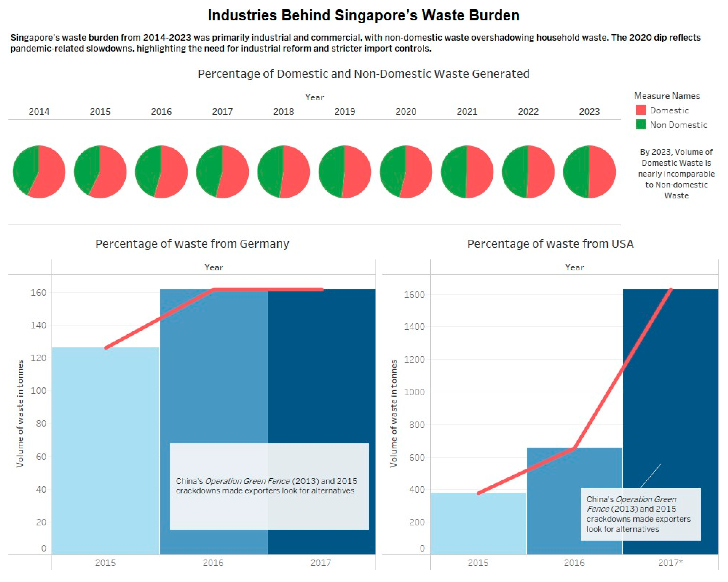Select the 2023 pie chart
The image size is (728, 582).
pos(589,172)
